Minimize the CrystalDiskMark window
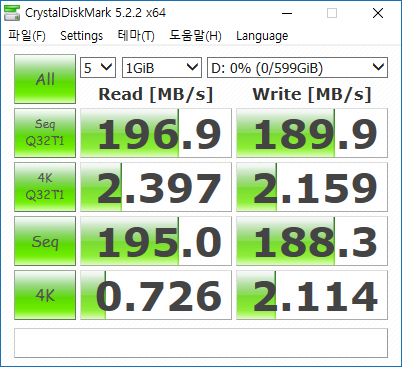 pos(287,13)
